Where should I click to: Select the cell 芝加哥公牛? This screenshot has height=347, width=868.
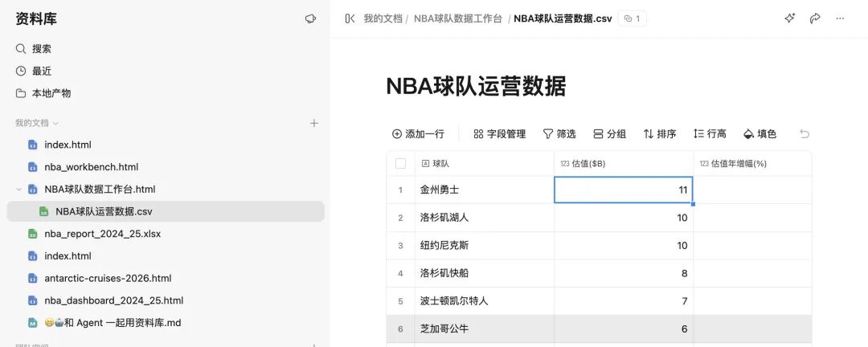[485, 329]
